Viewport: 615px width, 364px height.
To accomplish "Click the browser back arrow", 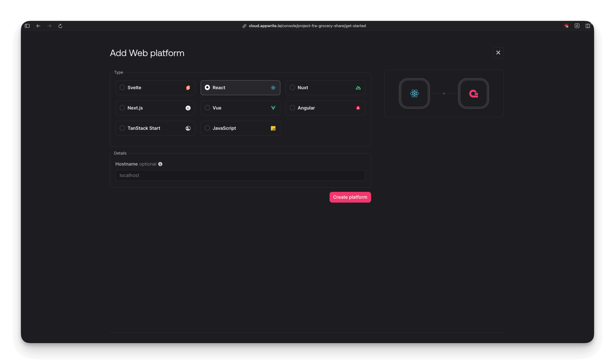I will 38,26.
